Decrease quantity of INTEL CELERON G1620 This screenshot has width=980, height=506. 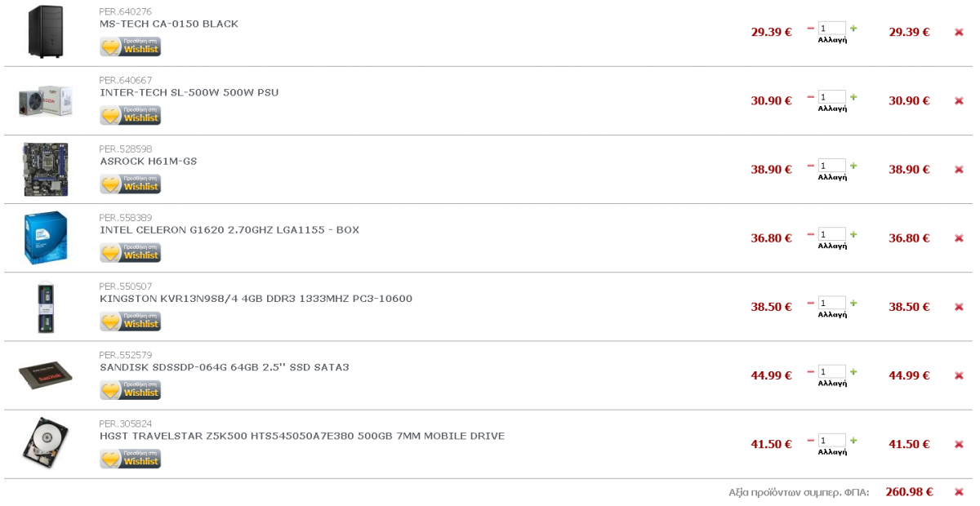click(x=811, y=233)
